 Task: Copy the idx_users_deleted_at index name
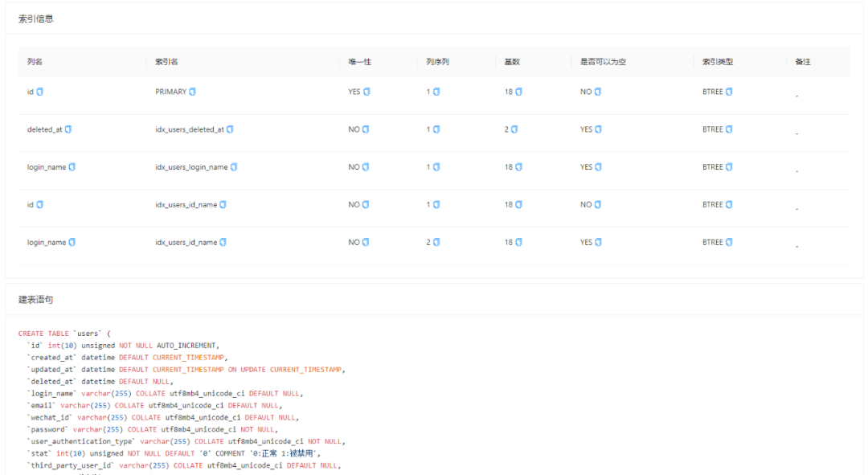click(230, 129)
